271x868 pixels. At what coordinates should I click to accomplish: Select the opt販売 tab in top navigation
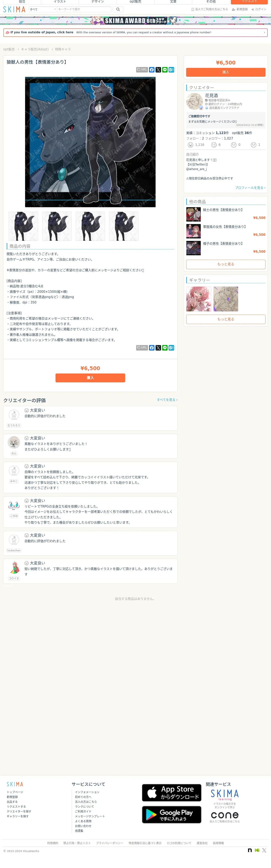pos(135,2)
